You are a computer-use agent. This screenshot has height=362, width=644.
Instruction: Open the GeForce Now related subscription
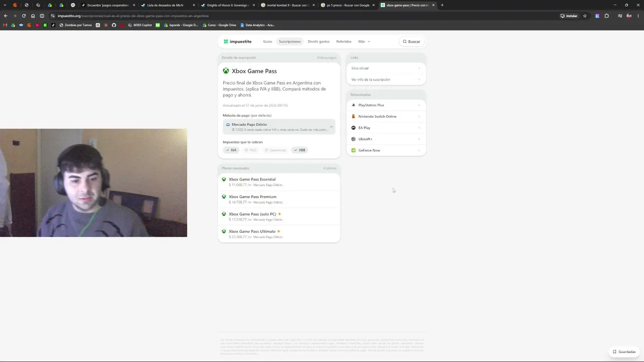pyautogui.click(x=386, y=150)
